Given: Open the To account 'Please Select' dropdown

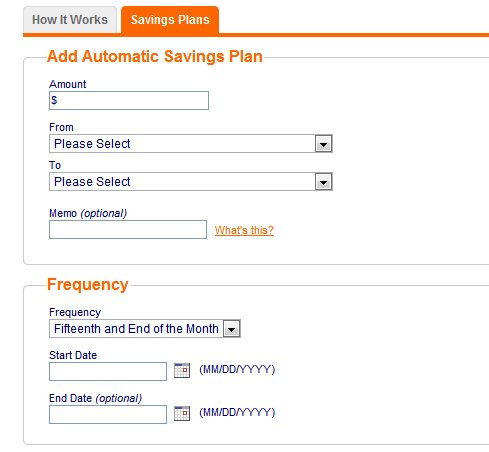Looking at the screenshot, I should tap(191, 182).
